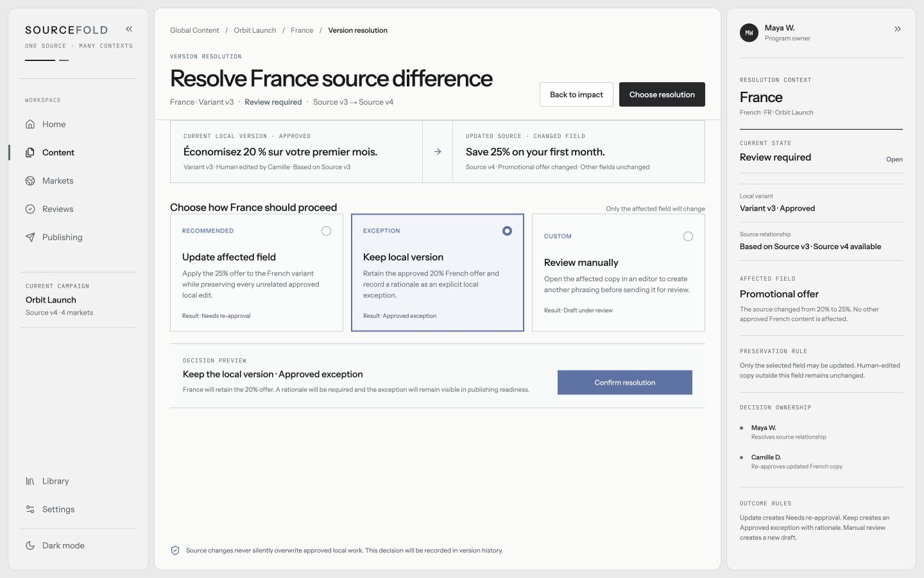Click the Library books icon
This screenshot has height=578, width=924.
(30, 481)
